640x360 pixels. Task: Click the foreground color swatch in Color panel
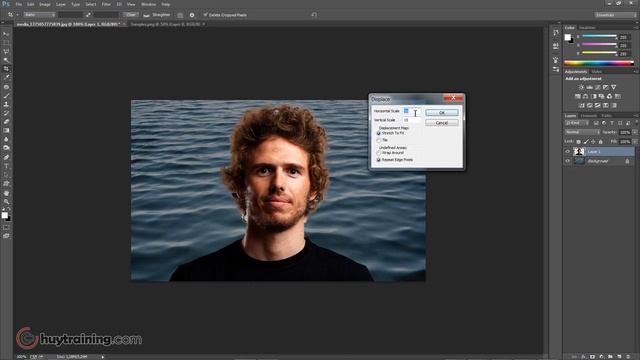567,37
